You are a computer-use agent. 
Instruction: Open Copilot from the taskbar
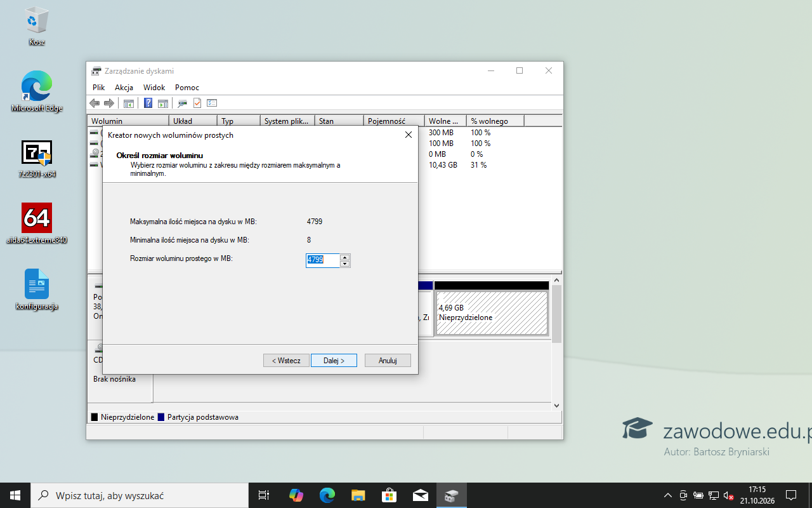(x=296, y=495)
